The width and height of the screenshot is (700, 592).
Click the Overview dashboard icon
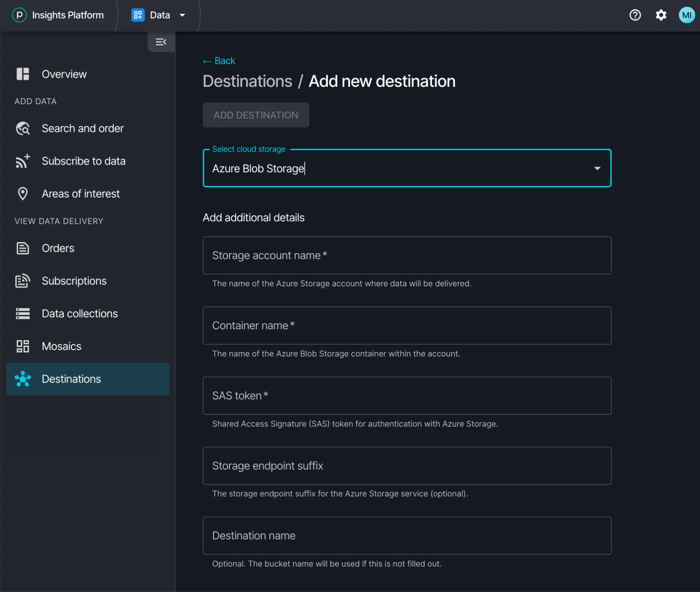[x=23, y=74]
